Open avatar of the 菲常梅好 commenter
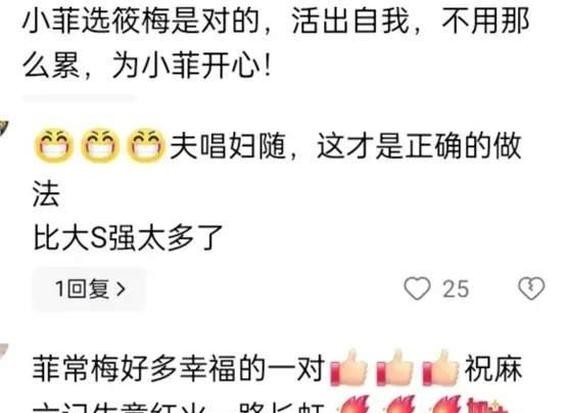Image resolution: width=566 pixels, height=413 pixels. coord(4,353)
